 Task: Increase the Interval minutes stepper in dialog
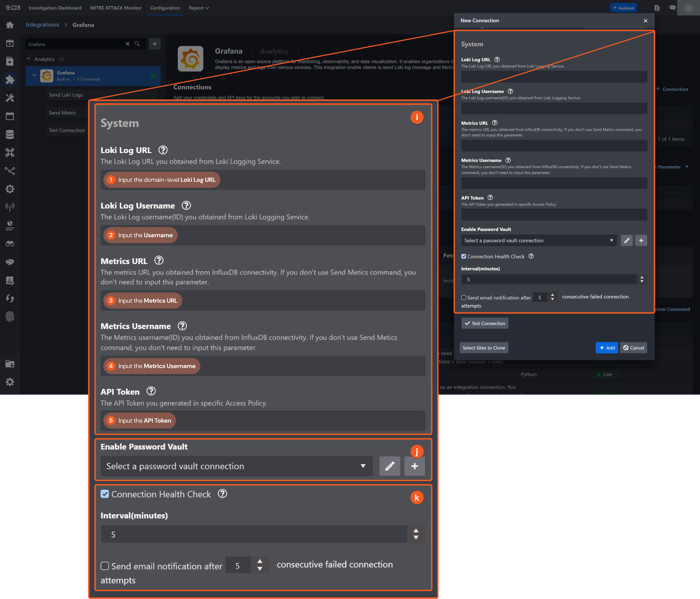coord(642,277)
